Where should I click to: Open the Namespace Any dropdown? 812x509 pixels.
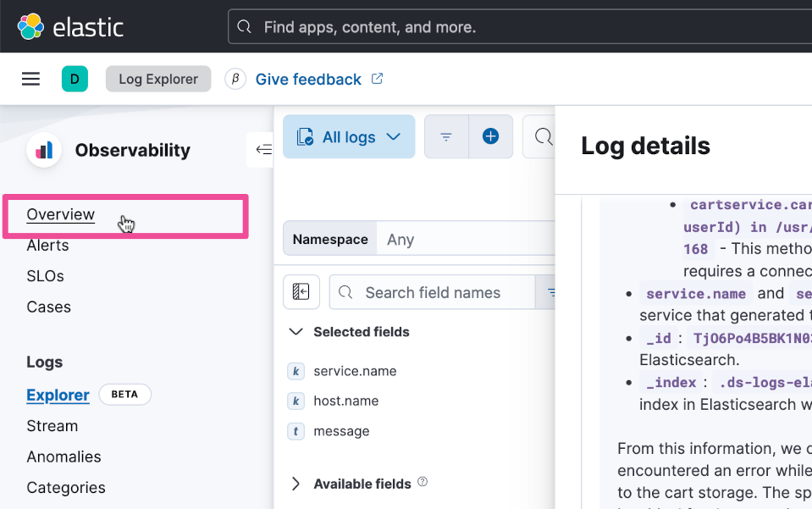[470, 239]
